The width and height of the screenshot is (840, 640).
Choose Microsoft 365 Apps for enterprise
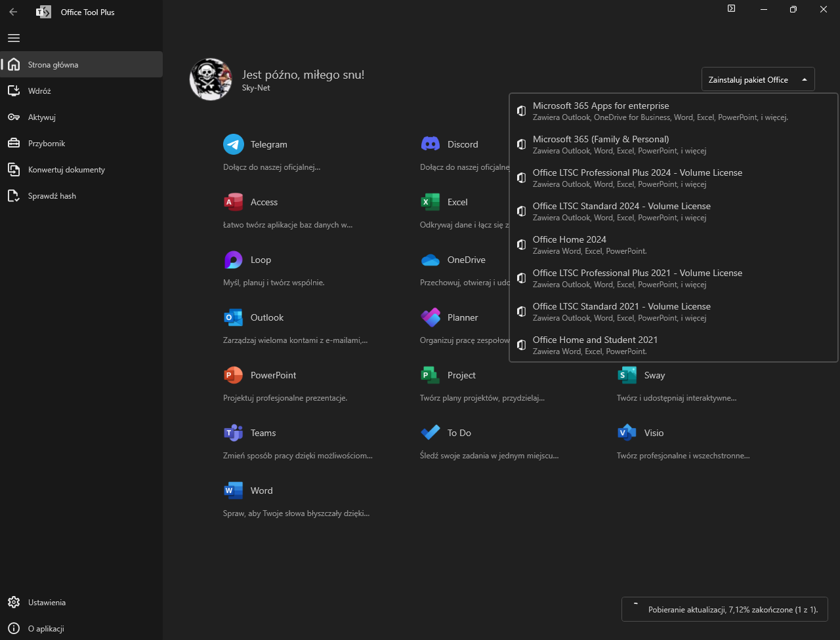[673, 111]
